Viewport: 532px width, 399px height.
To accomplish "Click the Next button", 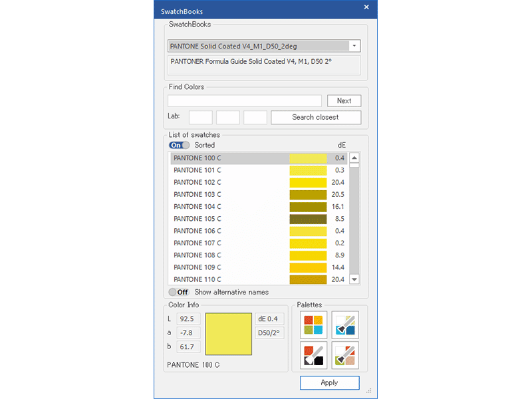I will (x=344, y=101).
